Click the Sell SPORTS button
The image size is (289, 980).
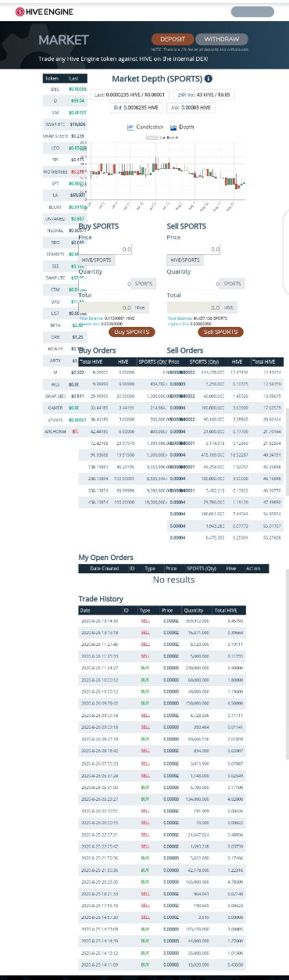(x=221, y=332)
